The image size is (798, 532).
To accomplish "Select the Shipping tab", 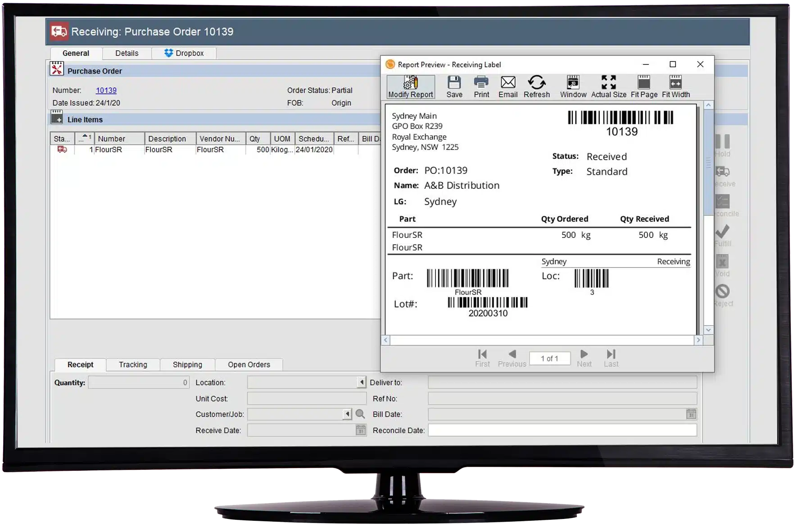I will click(187, 364).
